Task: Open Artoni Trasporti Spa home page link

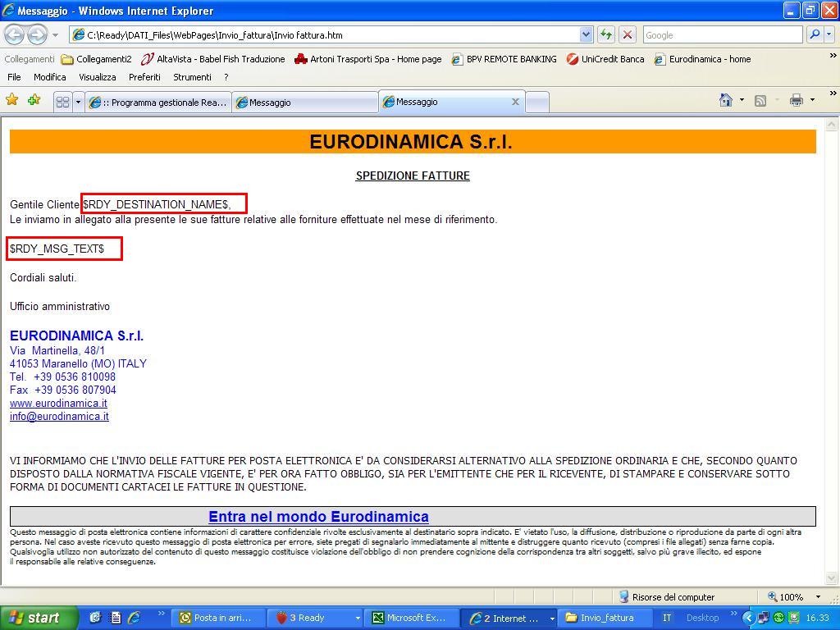Action: point(368,59)
